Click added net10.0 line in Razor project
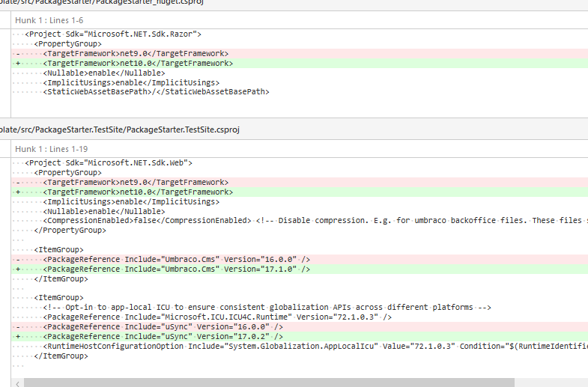 137,64
